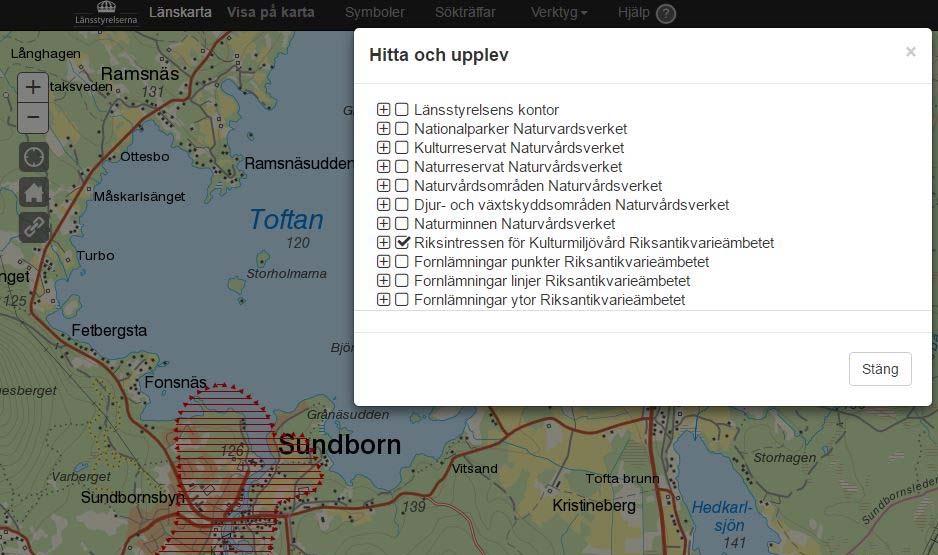This screenshot has height=555, width=938.
Task: Expand Naturreservat Naturvårdsverket plus icon
Action: pyautogui.click(x=383, y=166)
